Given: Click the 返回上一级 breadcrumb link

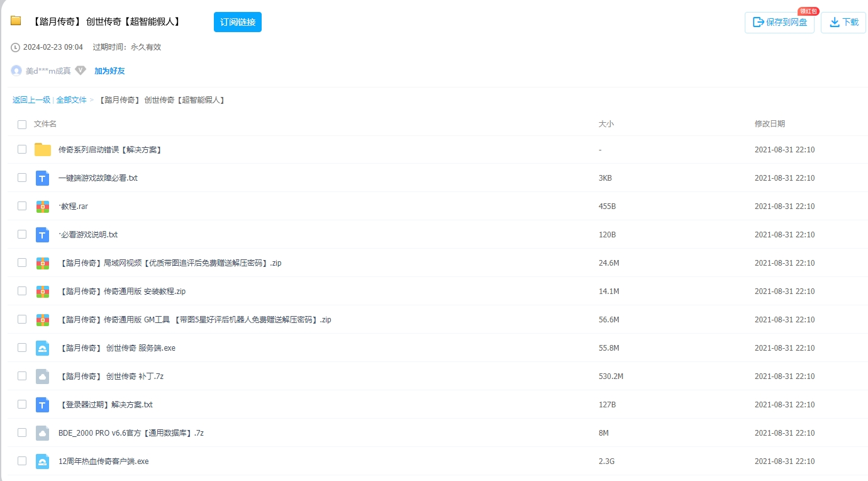Looking at the screenshot, I should [31, 100].
